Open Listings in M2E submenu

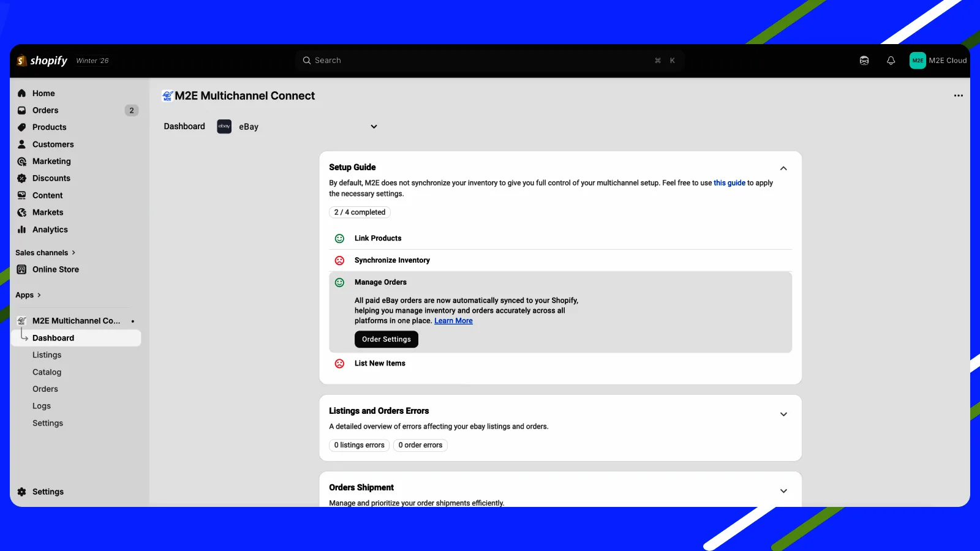click(x=47, y=355)
